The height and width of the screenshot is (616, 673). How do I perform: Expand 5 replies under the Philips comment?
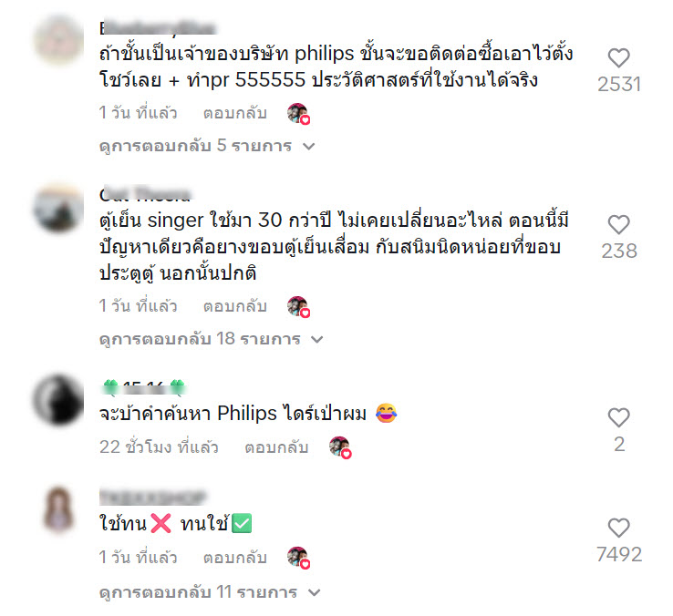207,146
